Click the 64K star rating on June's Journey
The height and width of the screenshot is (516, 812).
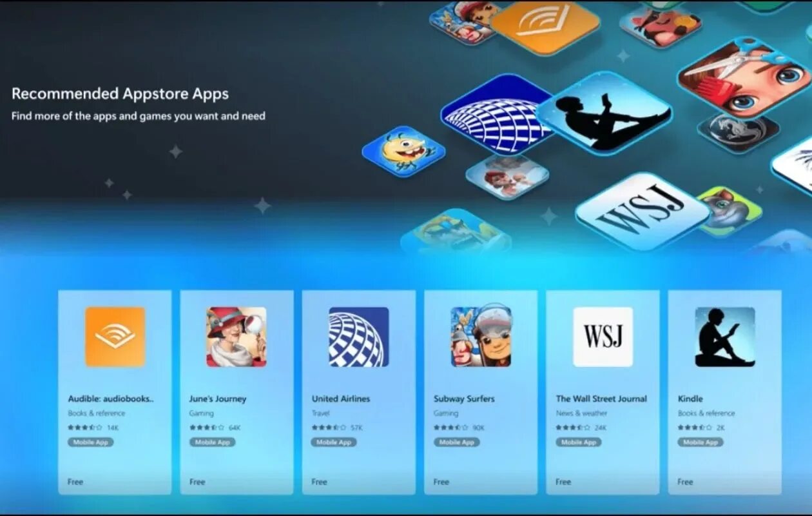coord(215,428)
